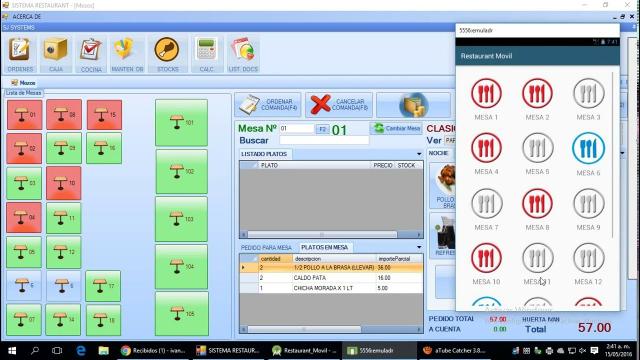The height and width of the screenshot is (360, 640).
Task: Click the ORDENAR COMANDA(F4) button
Action: 268,104
